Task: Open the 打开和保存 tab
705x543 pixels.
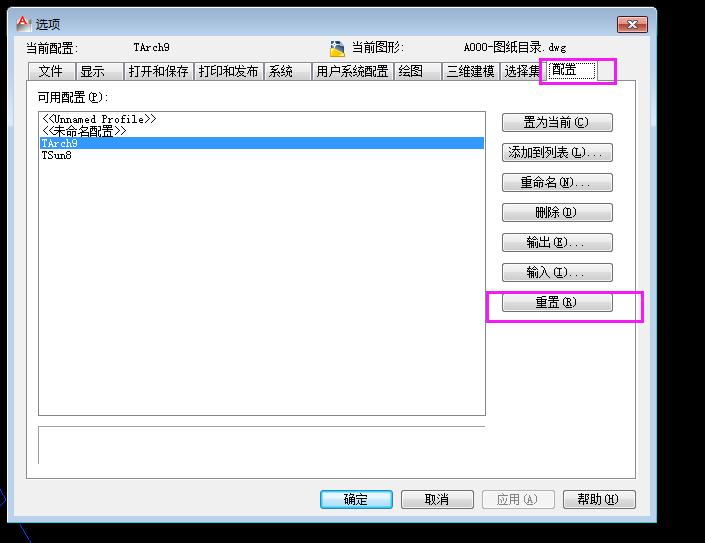Action: pyautogui.click(x=158, y=71)
